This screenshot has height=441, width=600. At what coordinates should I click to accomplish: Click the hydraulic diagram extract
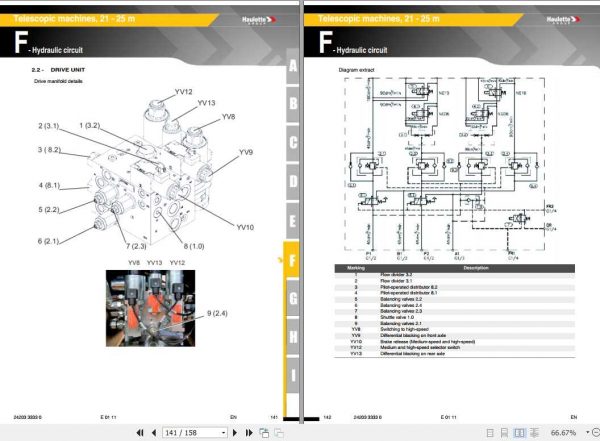coord(450,168)
